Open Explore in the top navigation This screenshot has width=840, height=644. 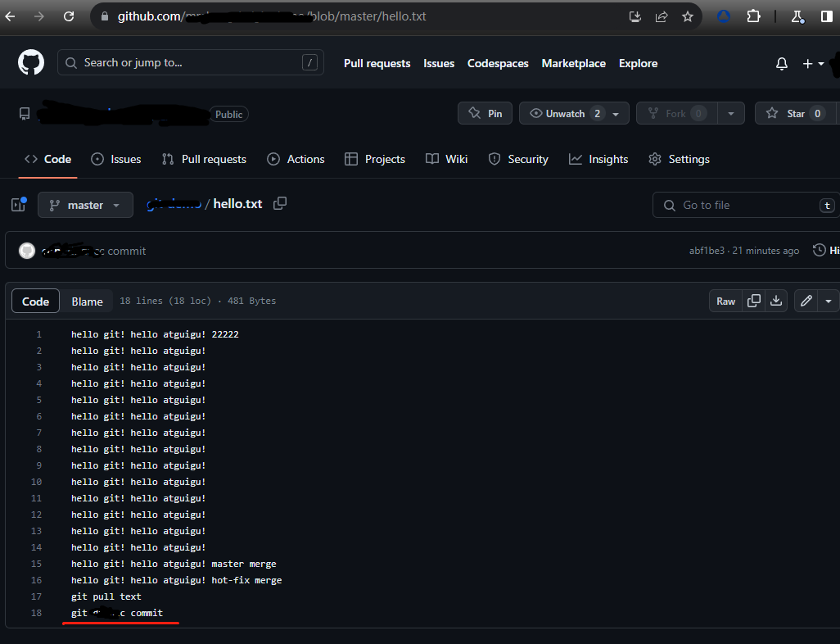point(638,63)
